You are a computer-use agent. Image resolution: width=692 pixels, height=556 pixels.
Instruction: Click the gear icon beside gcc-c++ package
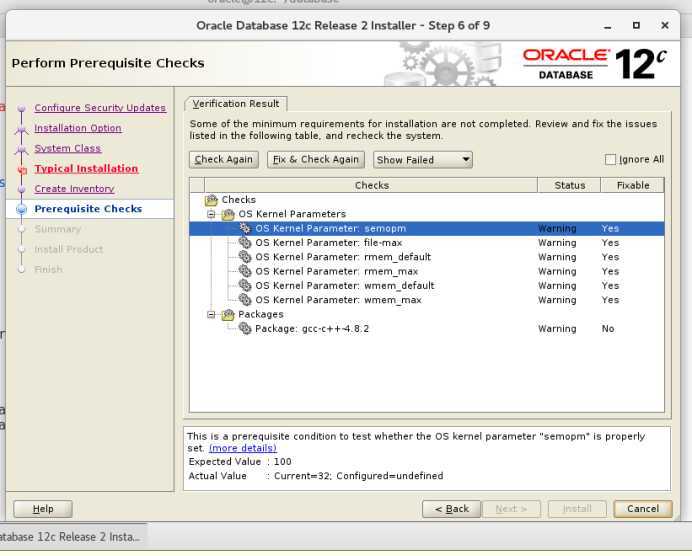tap(245, 328)
